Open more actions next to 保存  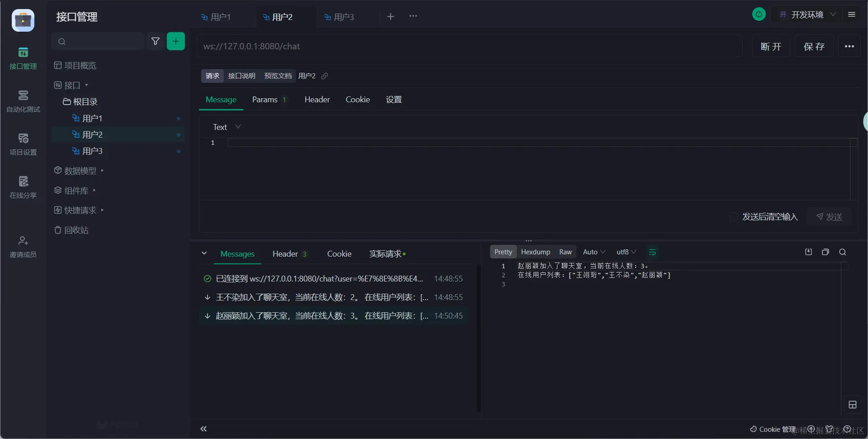coord(849,46)
